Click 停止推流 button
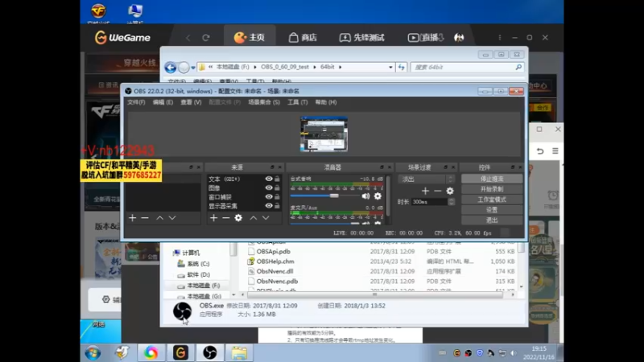 pos(492,179)
